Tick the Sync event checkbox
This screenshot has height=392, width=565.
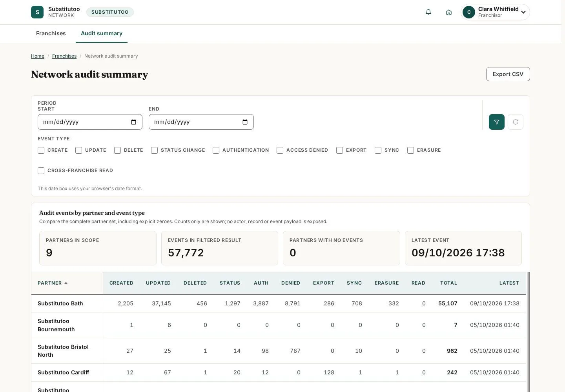click(x=378, y=150)
